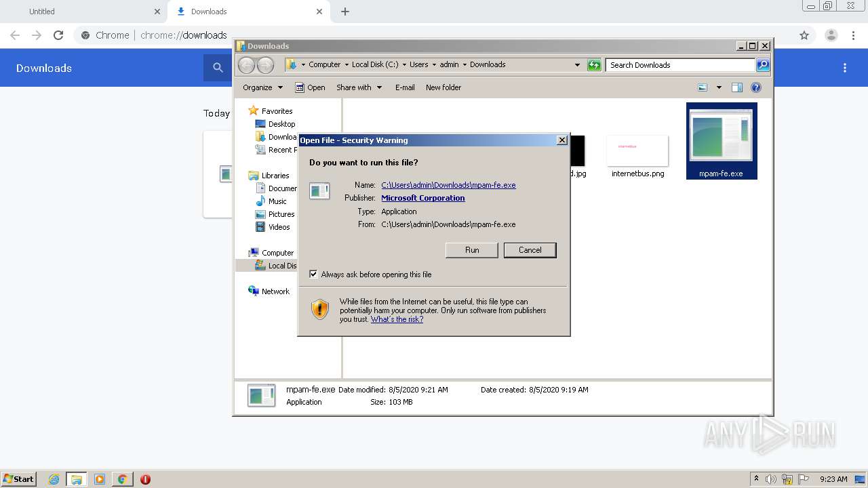Viewport: 868px width, 488px height.
Task: Open Chrome from the taskbar
Action: pyautogui.click(x=123, y=479)
